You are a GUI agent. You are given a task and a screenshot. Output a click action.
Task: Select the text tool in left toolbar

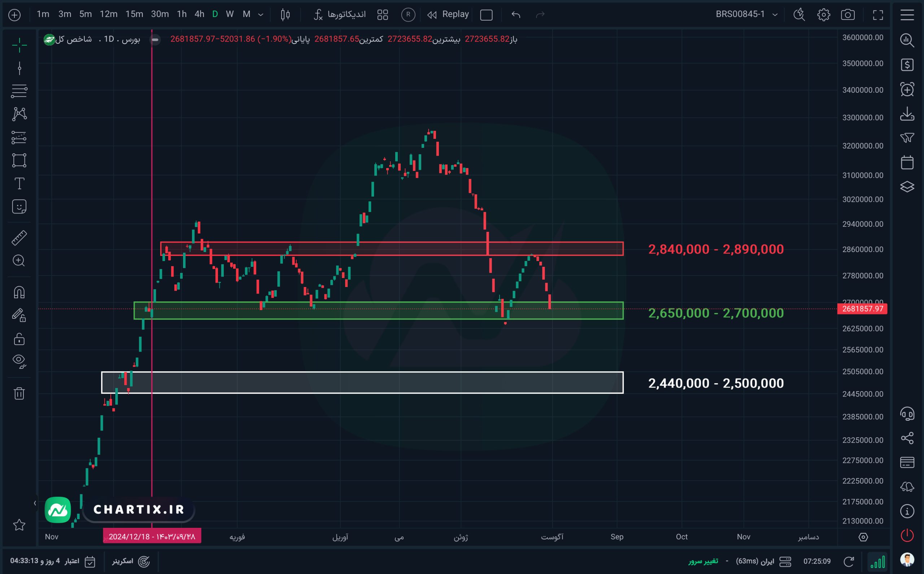19,184
